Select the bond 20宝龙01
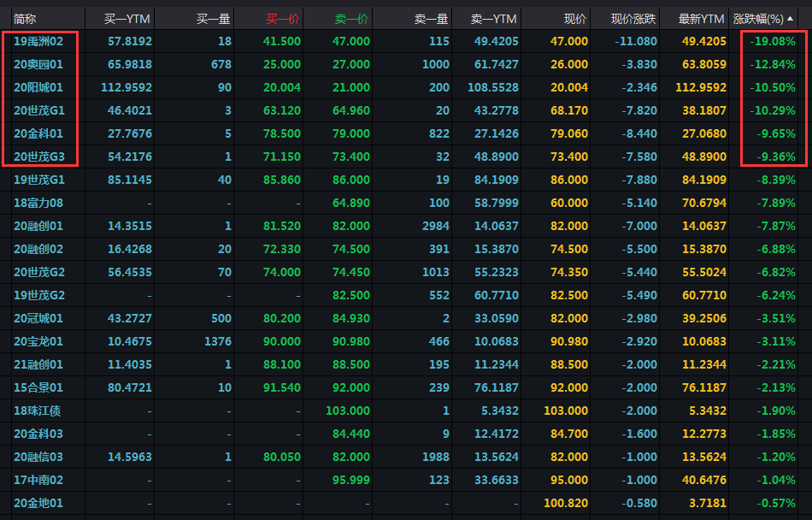 click(38, 341)
